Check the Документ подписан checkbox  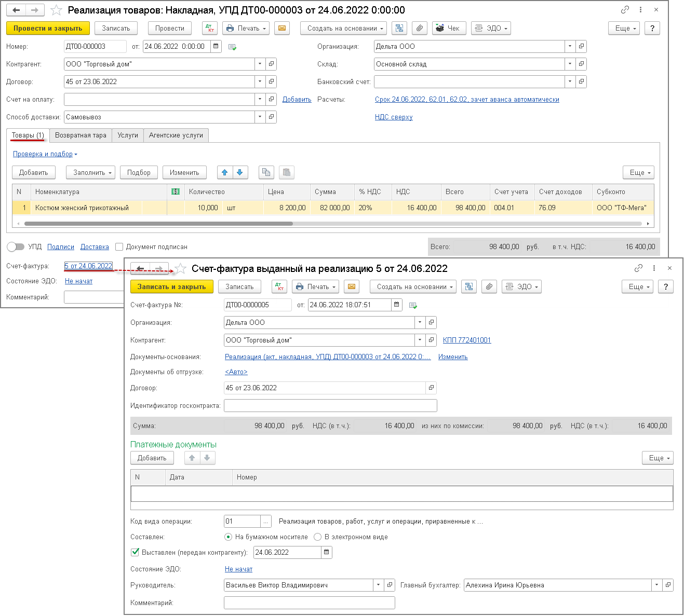pyautogui.click(x=119, y=247)
